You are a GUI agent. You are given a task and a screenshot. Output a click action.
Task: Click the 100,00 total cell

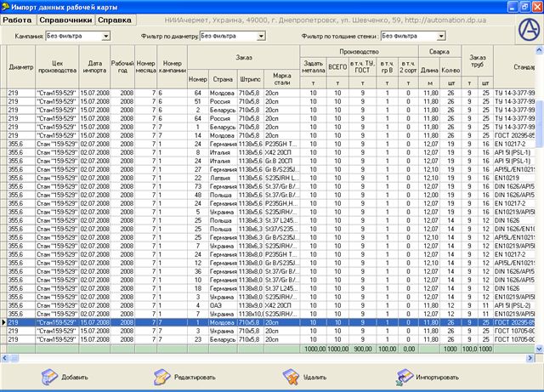(387, 349)
